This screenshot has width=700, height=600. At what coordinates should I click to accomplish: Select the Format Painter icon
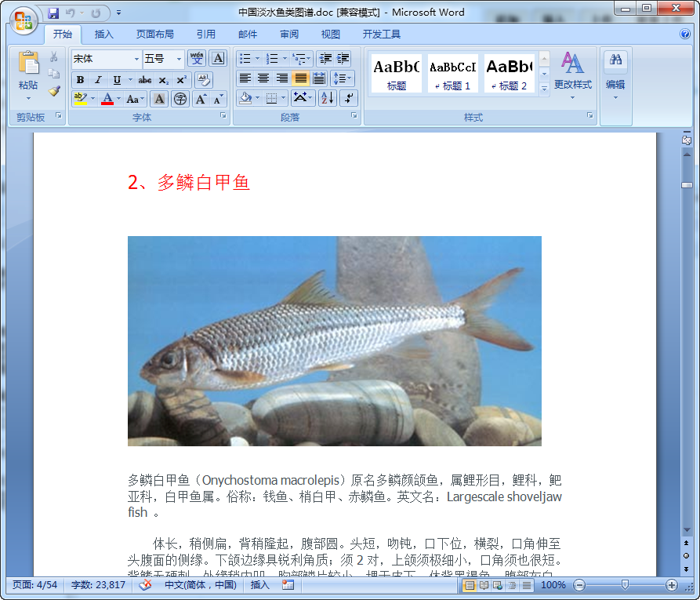click(x=54, y=92)
